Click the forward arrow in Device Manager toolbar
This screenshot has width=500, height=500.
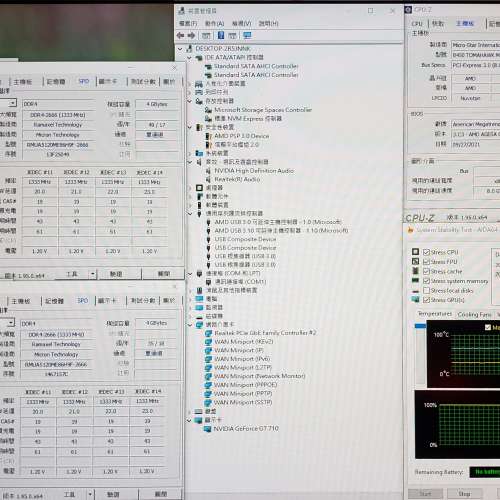click(x=192, y=35)
